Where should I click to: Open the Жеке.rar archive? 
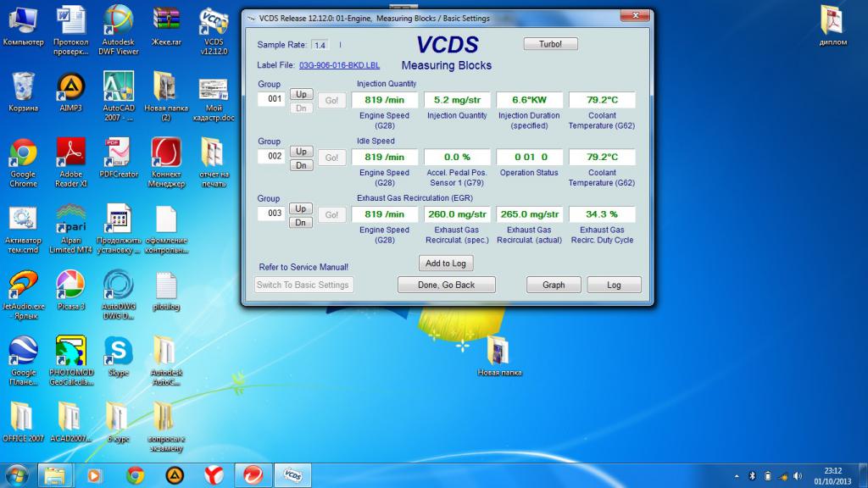point(166,26)
